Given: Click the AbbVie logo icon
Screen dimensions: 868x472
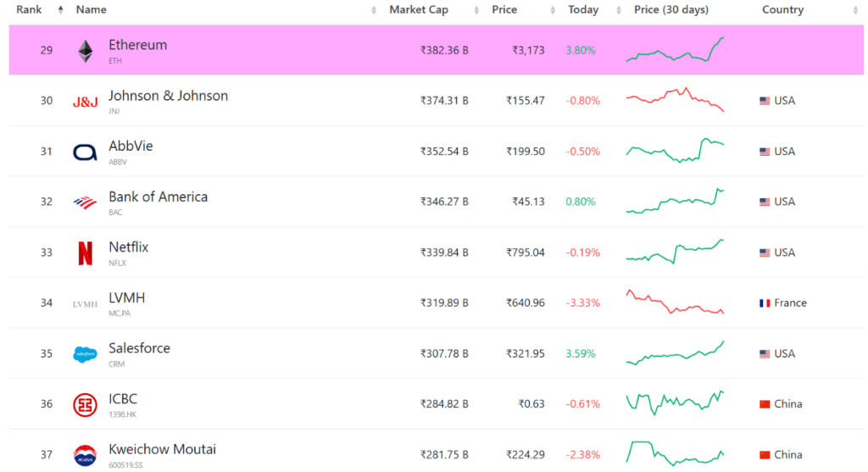Looking at the screenshot, I should coord(86,153).
